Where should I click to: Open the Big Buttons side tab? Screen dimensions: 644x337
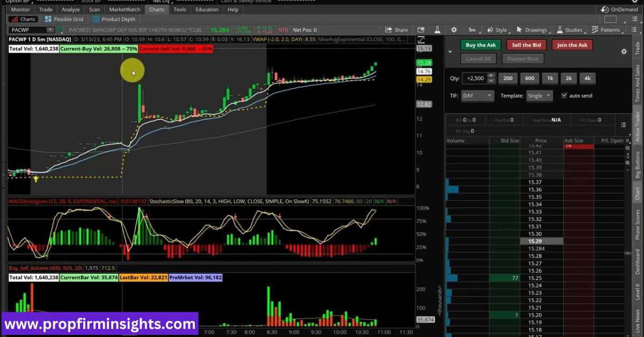[x=638, y=165]
